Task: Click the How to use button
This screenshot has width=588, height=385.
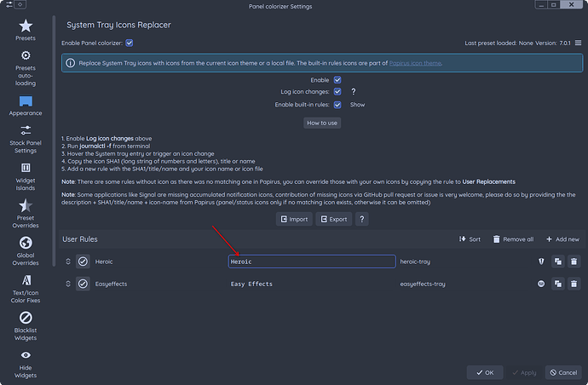Action: [322, 123]
